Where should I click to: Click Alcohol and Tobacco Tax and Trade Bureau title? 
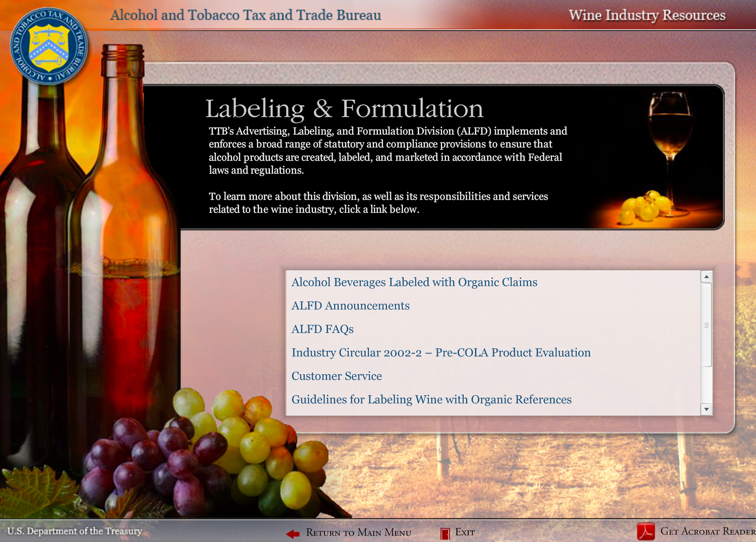[246, 15]
